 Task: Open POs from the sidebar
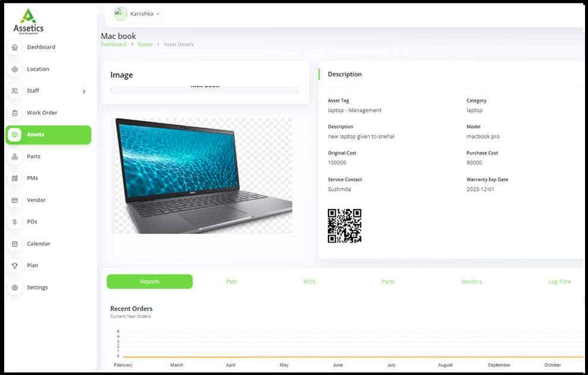click(32, 222)
